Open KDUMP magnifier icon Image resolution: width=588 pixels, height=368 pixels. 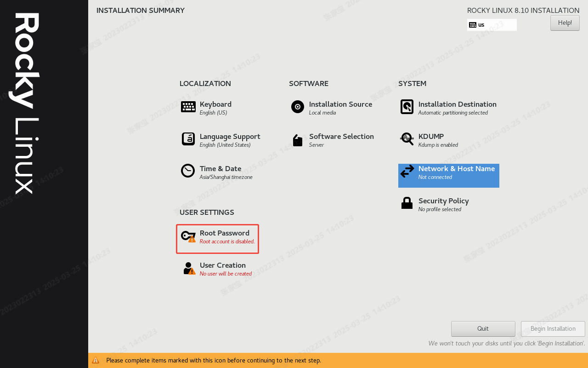pyautogui.click(x=407, y=139)
